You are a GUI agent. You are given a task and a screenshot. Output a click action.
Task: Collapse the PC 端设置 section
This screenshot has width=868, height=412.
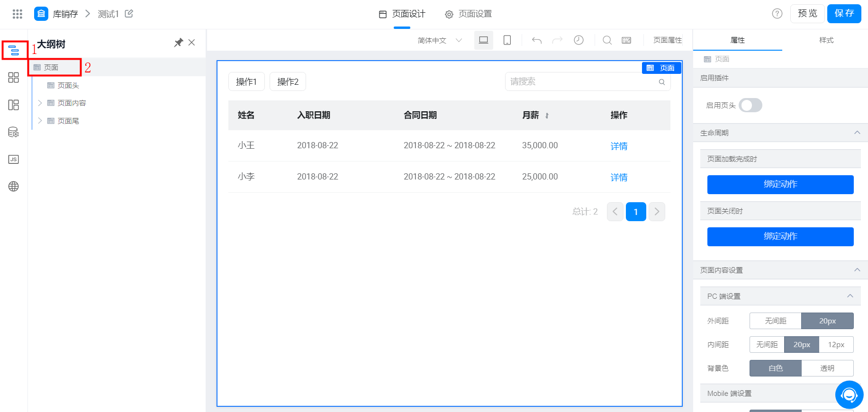coord(850,296)
